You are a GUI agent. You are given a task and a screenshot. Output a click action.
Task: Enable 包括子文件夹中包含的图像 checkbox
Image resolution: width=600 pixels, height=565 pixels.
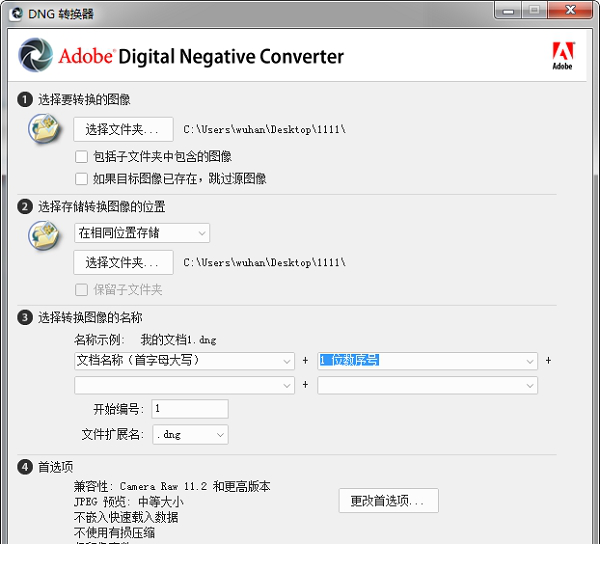[x=81, y=156]
